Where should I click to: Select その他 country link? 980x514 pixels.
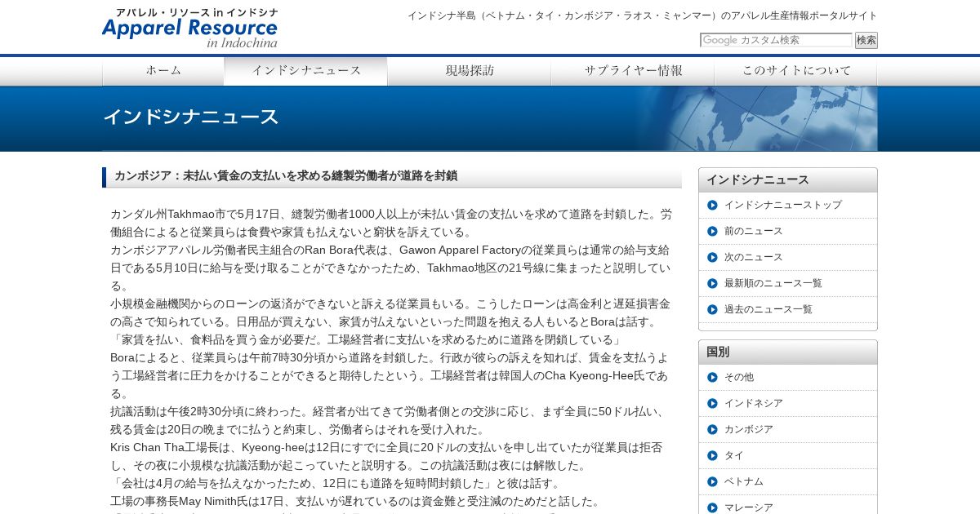point(739,377)
